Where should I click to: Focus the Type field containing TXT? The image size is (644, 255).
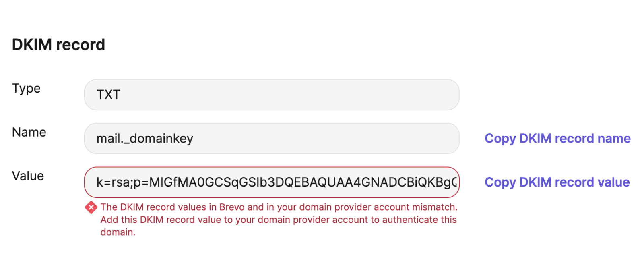(x=272, y=95)
